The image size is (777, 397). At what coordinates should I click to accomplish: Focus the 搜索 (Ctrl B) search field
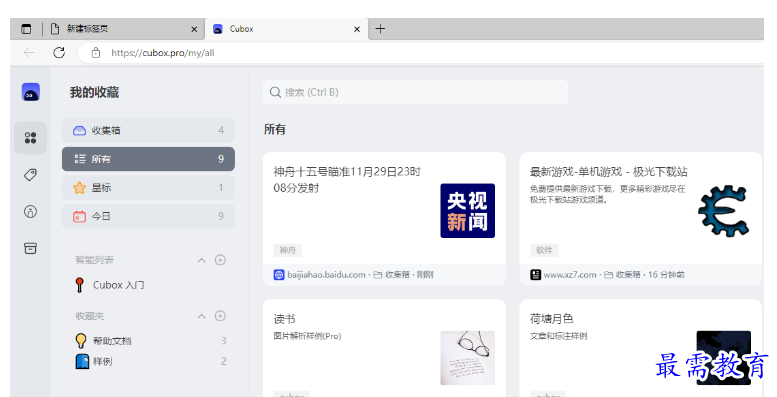pos(415,92)
